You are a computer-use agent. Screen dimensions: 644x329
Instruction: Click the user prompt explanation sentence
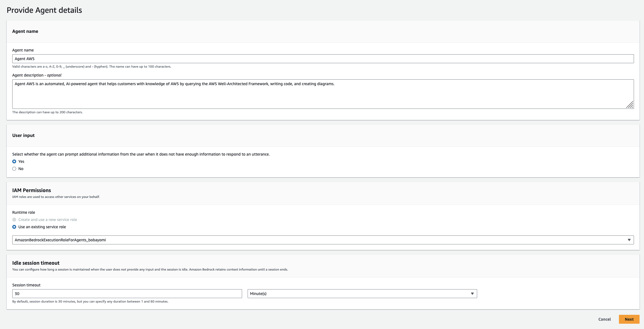click(141, 154)
